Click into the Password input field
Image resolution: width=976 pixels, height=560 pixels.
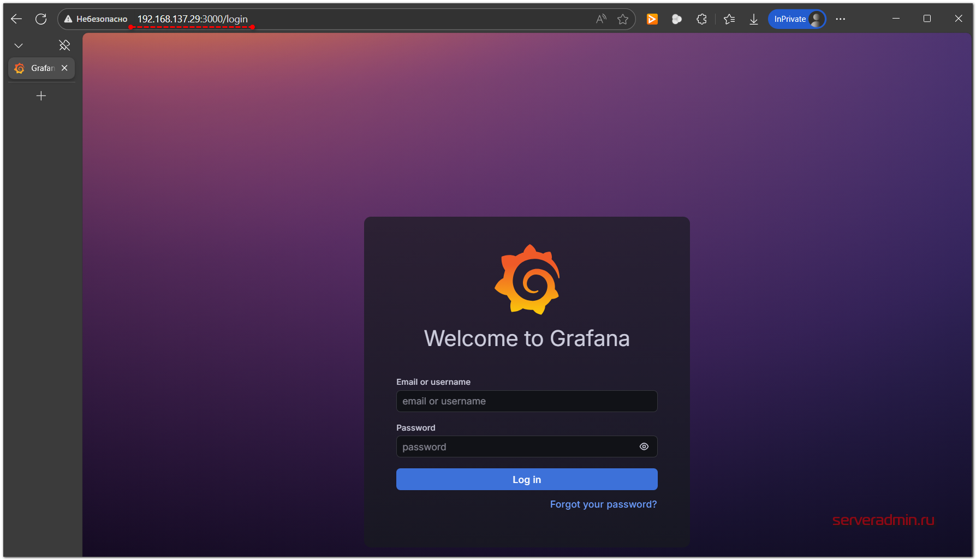[x=516, y=446]
